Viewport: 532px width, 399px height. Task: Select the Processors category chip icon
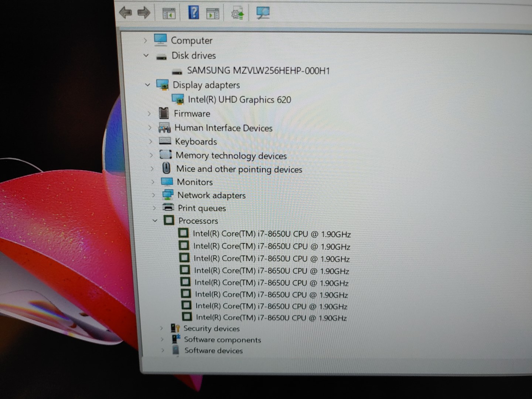(x=169, y=220)
